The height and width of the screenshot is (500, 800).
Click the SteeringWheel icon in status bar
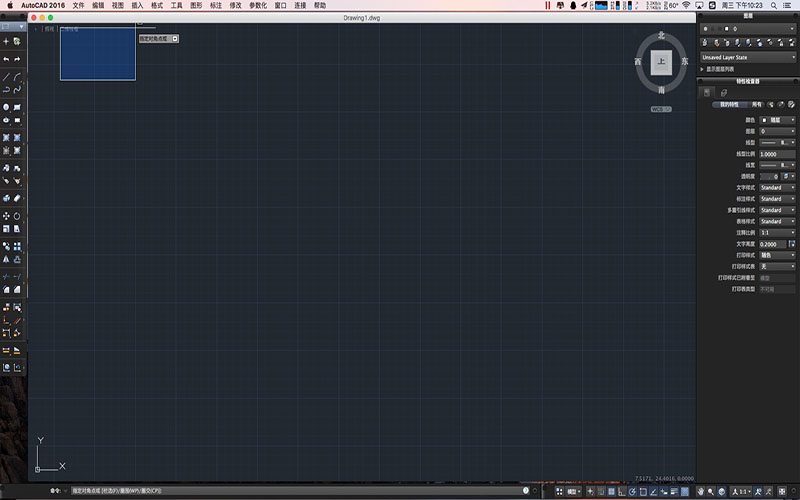(721, 491)
